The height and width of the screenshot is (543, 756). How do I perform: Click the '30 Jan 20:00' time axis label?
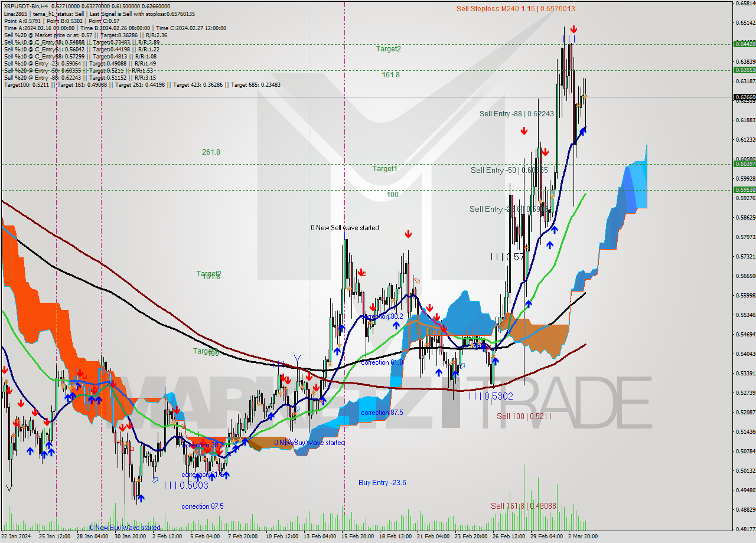point(131,537)
